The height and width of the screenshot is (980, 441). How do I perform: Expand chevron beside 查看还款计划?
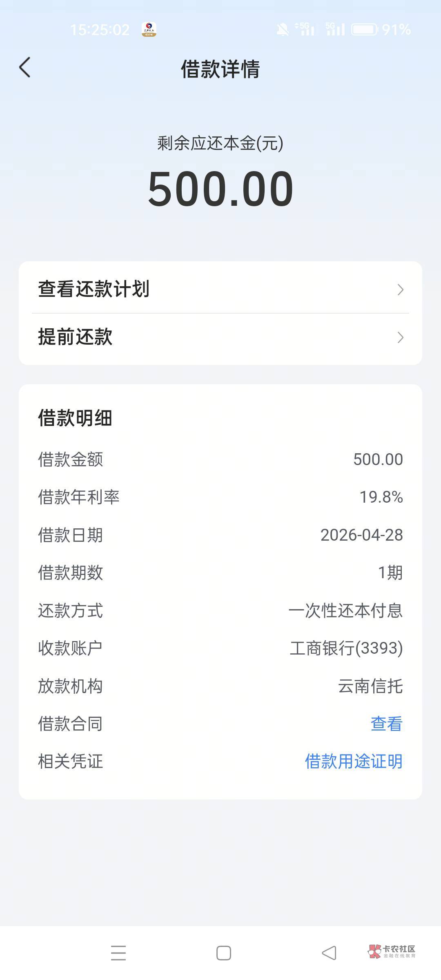click(x=400, y=290)
